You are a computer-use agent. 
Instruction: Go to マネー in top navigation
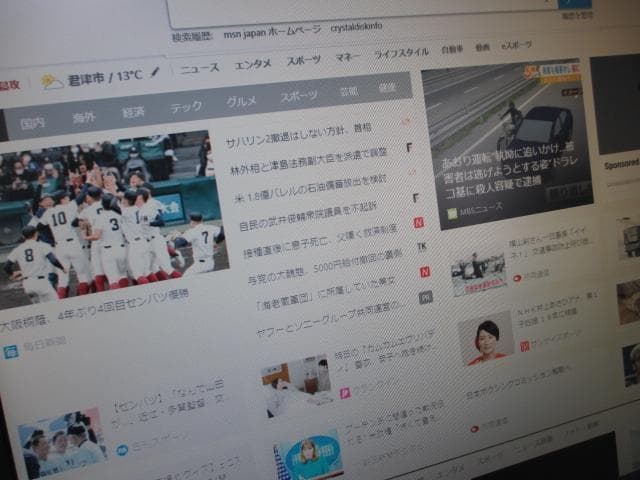[348, 58]
